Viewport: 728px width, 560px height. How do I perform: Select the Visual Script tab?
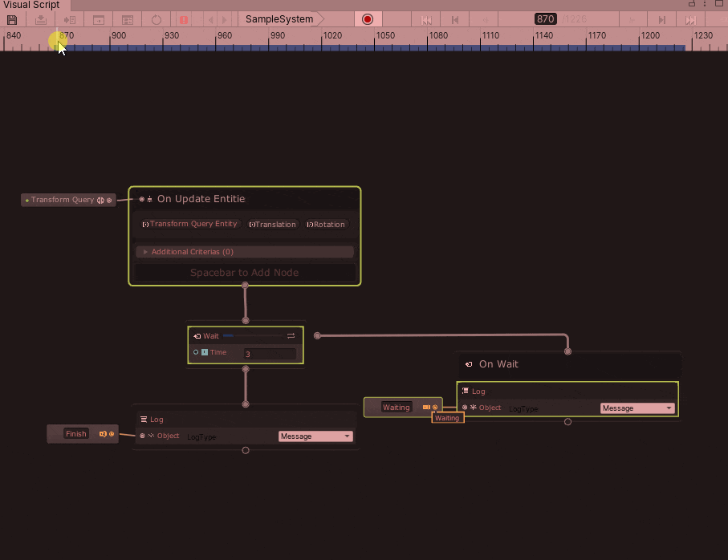click(x=31, y=5)
